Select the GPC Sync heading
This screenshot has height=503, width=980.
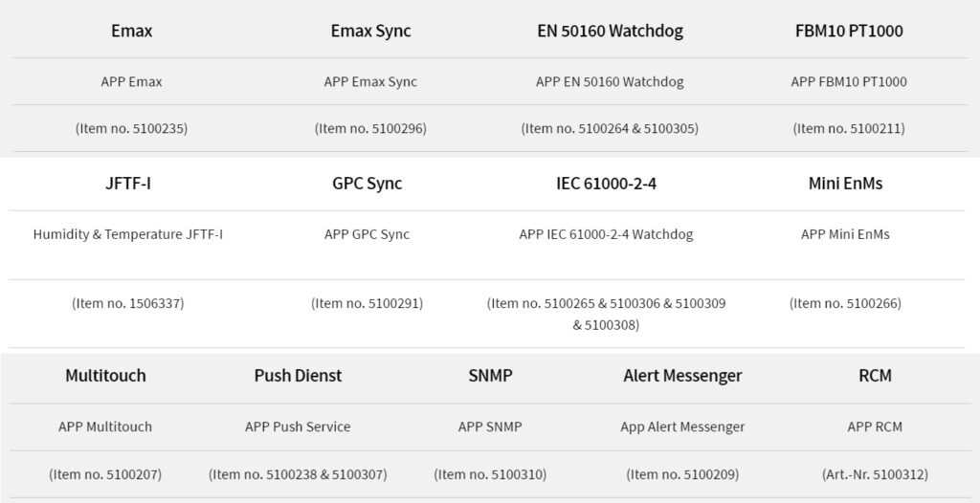[367, 184]
